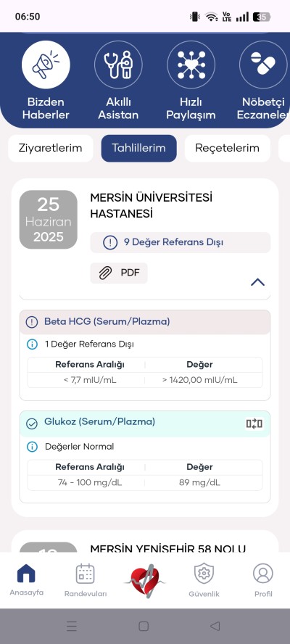Tap the 25 Haziran 2025 date badge

pos(49,220)
